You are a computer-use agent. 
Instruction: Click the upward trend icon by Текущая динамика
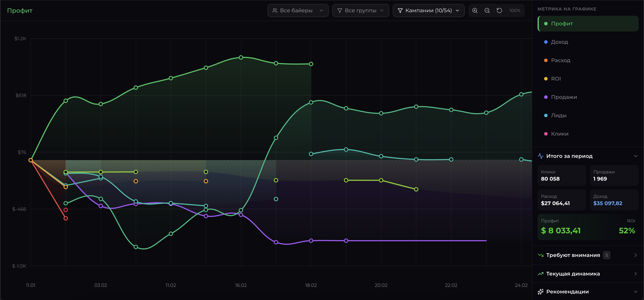pos(541,274)
